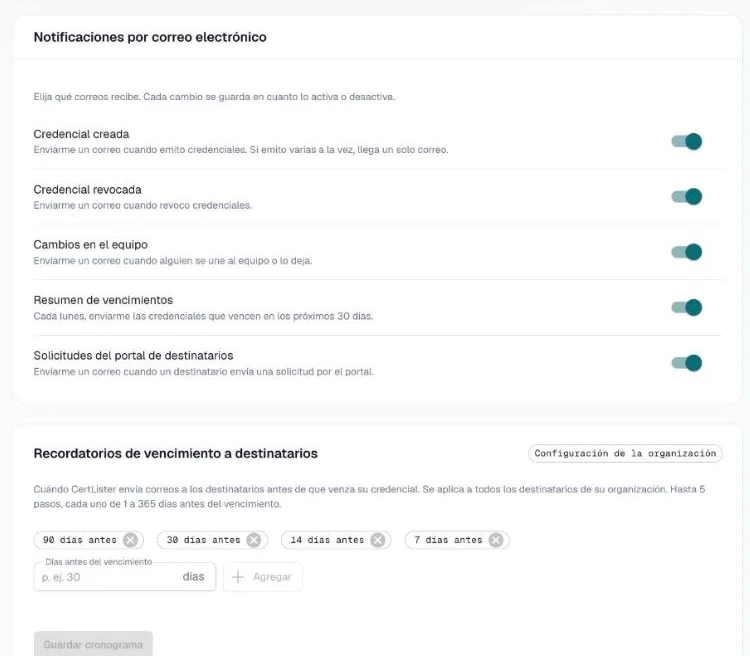The width and height of the screenshot is (750, 656).
Task: Click 'cuando alguien se une al equipo' description
Action: click(x=173, y=261)
